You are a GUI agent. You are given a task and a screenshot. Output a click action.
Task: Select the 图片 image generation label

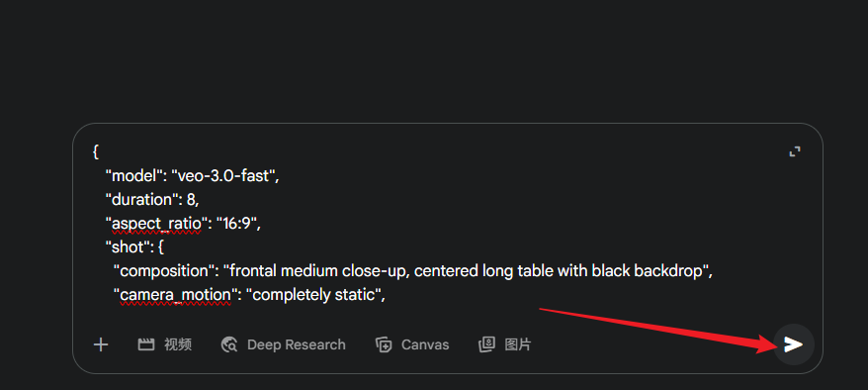[518, 344]
